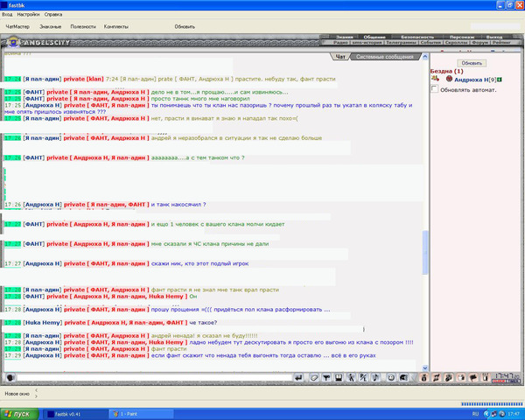Open the sms-история submenu link
This screenshot has width=525, height=420.
click(367, 43)
